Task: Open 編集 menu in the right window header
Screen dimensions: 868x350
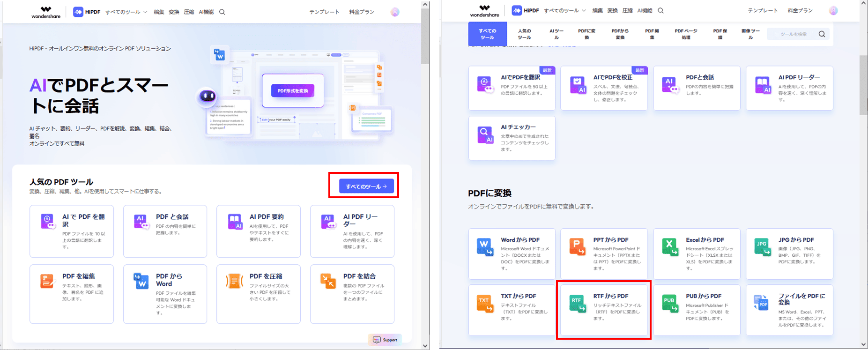Action: coord(597,10)
